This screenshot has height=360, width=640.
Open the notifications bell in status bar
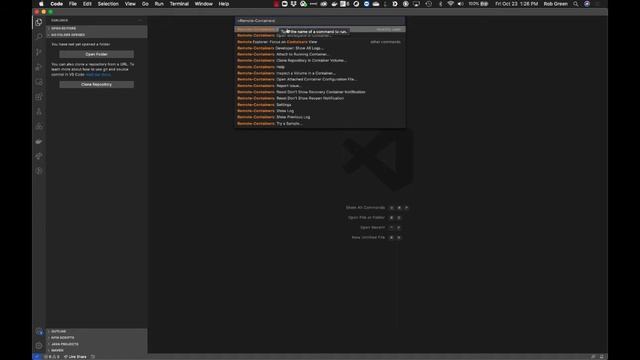602,357
